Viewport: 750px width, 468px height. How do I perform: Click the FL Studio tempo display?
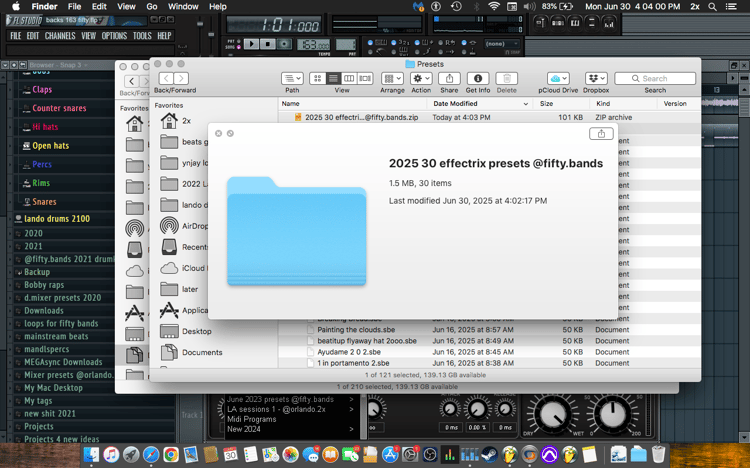pos(313,45)
